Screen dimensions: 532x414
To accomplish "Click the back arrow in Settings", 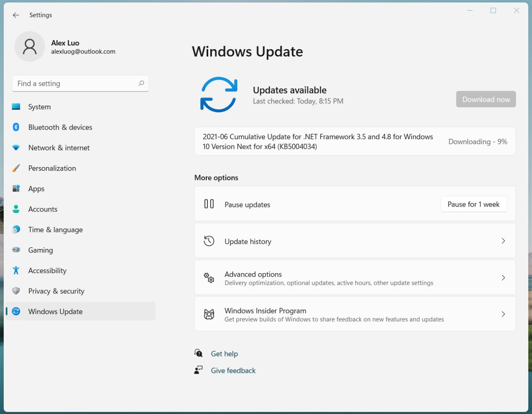I will pos(16,15).
